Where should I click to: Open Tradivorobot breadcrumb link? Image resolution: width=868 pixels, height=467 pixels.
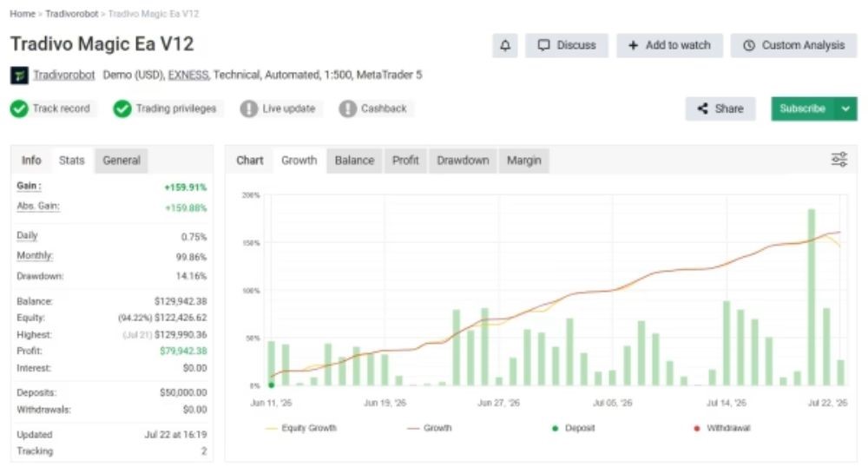pos(71,14)
